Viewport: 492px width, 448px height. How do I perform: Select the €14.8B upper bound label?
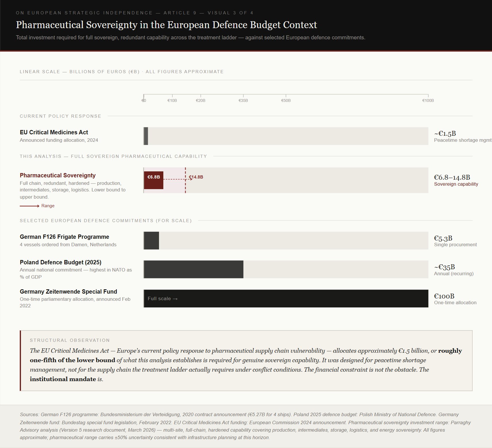point(196,177)
